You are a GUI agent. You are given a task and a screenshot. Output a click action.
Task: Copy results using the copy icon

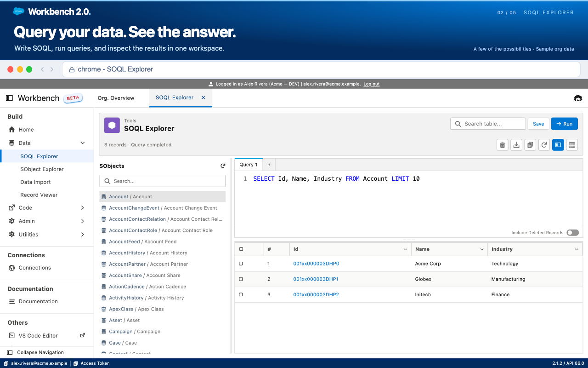click(x=530, y=145)
